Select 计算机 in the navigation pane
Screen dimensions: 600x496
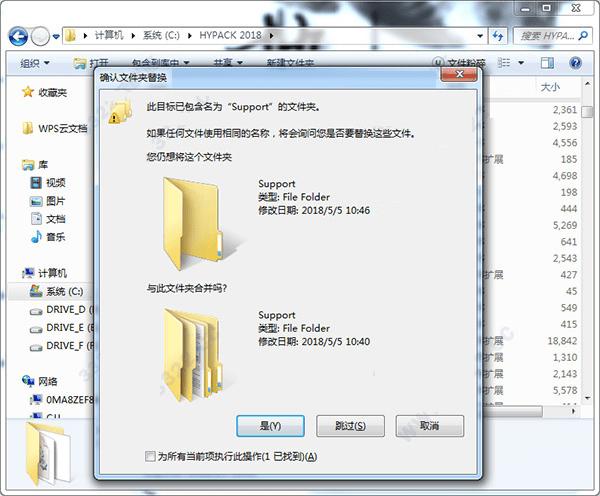(52, 273)
